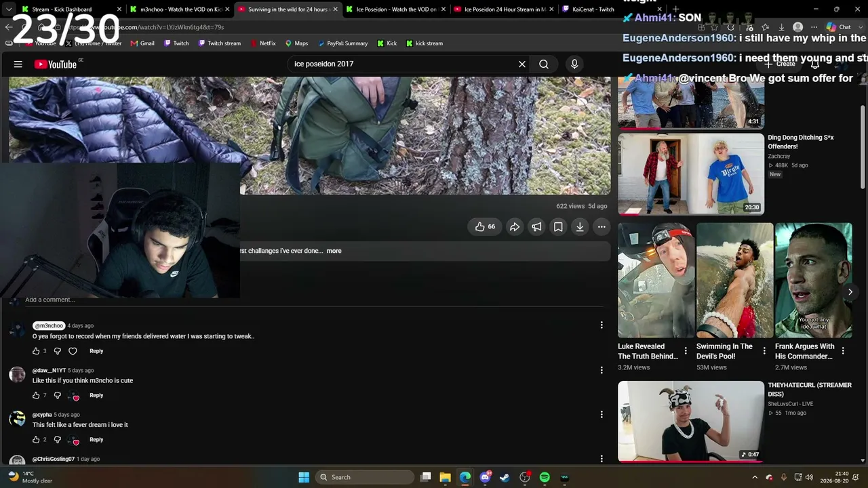Dislike the @daw__N1YT comment

57,395
